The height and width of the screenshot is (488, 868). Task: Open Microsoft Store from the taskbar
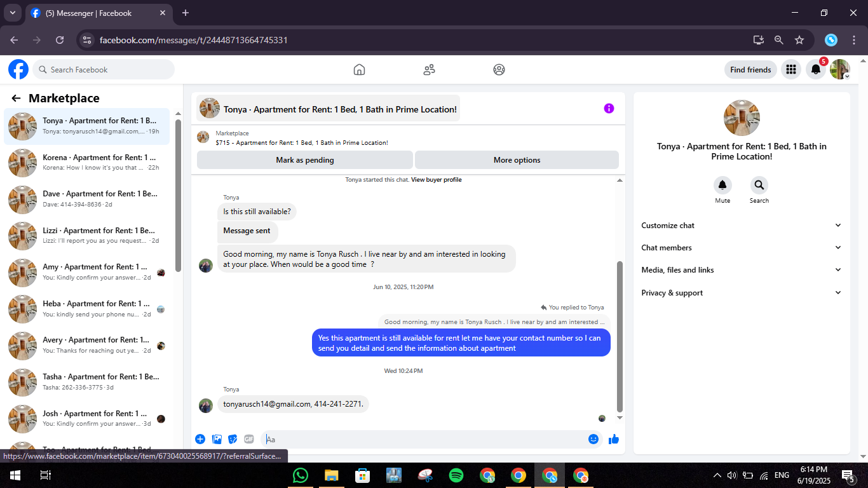tap(362, 475)
